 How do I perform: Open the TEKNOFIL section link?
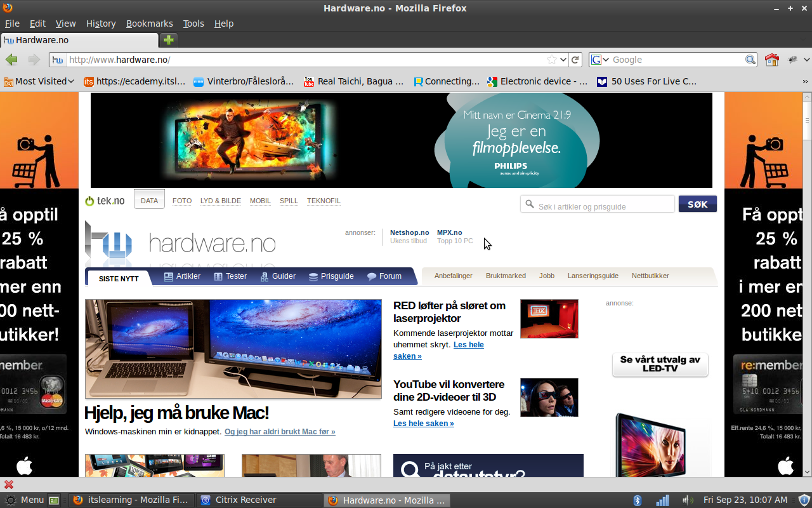pyautogui.click(x=324, y=201)
